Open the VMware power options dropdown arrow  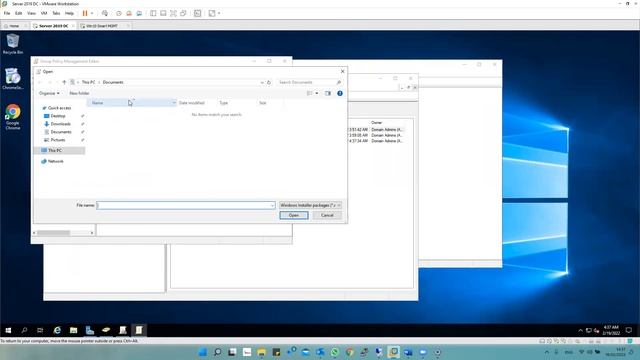coord(92,13)
